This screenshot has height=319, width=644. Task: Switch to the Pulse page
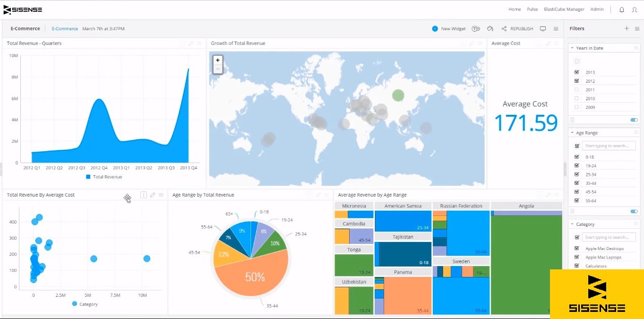(532, 9)
